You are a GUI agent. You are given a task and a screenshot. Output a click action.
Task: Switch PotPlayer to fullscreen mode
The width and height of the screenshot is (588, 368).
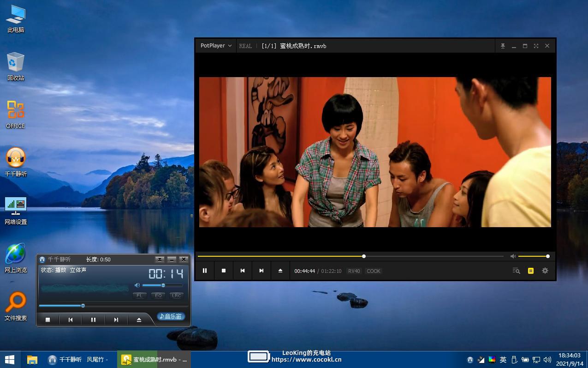pos(536,46)
